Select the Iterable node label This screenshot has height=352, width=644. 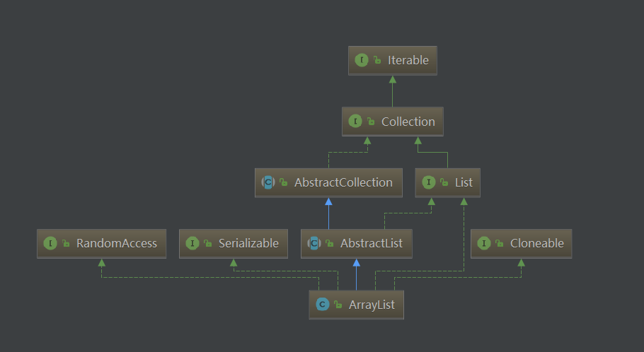pyautogui.click(x=408, y=60)
